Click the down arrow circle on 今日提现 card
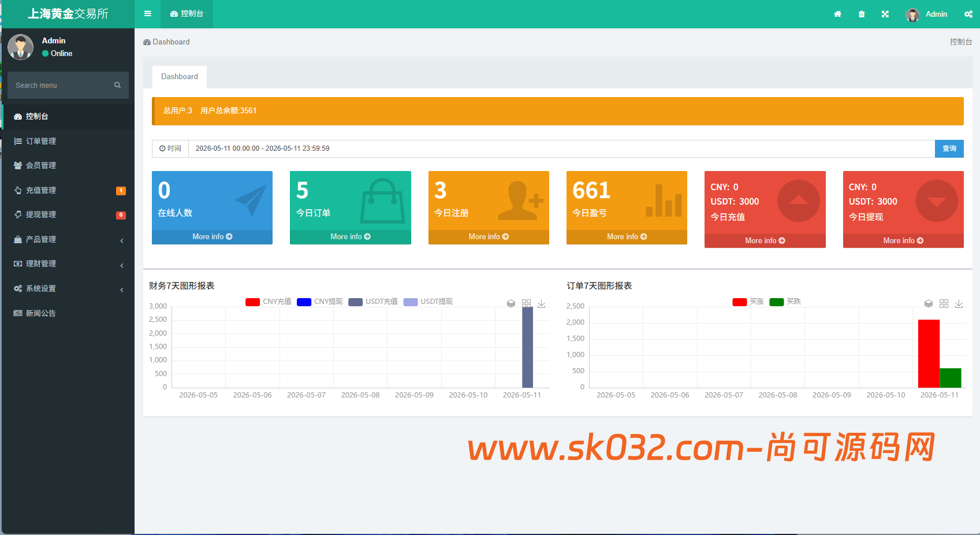 coord(937,200)
